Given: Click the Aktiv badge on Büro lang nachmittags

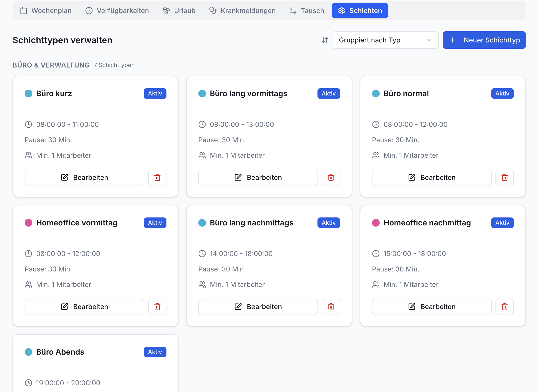Looking at the screenshot, I should (x=329, y=223).
